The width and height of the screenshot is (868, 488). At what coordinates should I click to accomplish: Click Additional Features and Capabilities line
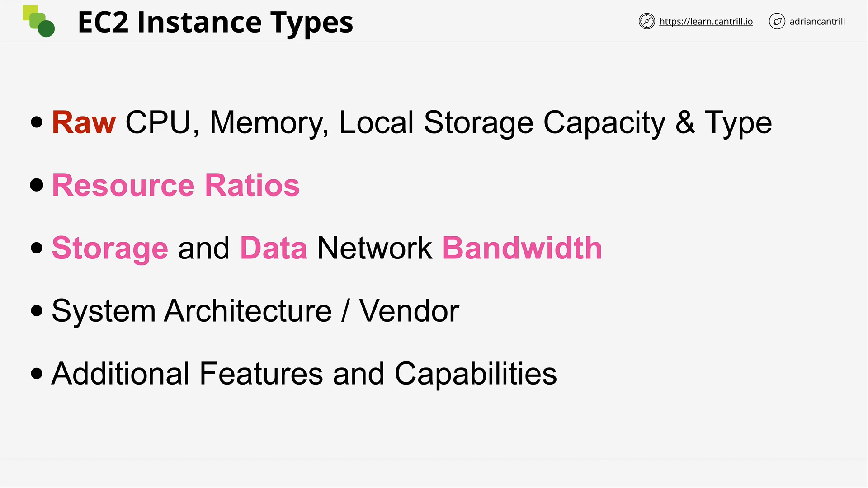(x=304, y=374)
